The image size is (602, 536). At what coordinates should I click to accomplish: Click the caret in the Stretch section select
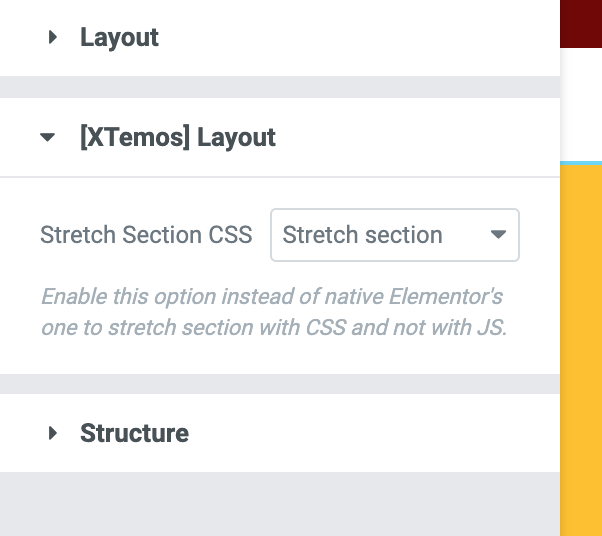(x=498, y=235)
